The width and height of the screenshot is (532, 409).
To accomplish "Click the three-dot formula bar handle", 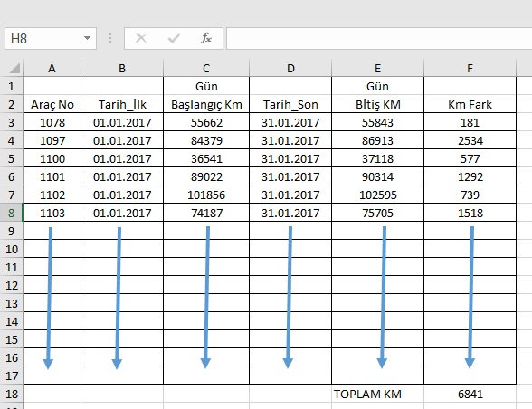I will (x=110, y=38).
